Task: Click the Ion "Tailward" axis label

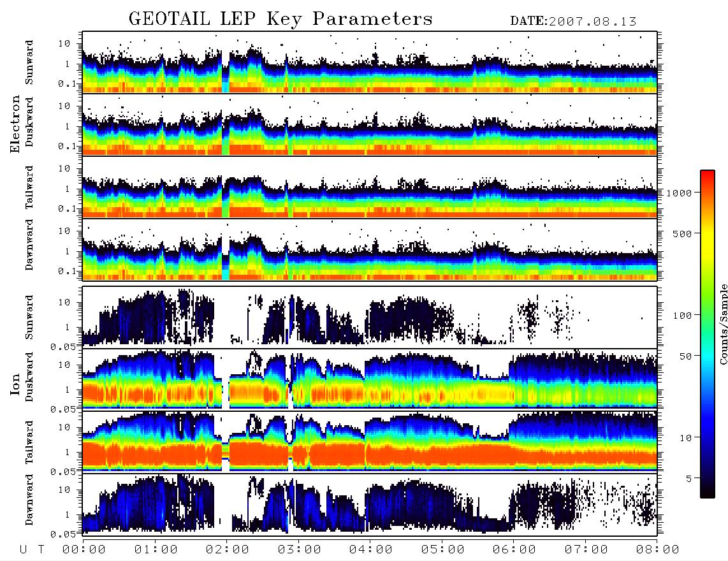Action: 29,442
